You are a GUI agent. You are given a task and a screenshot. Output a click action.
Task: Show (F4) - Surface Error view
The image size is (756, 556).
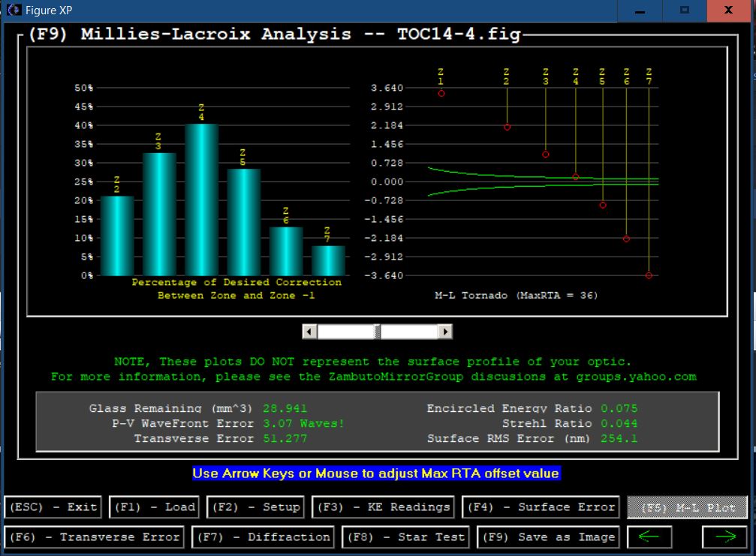click(x=541, y=507)
